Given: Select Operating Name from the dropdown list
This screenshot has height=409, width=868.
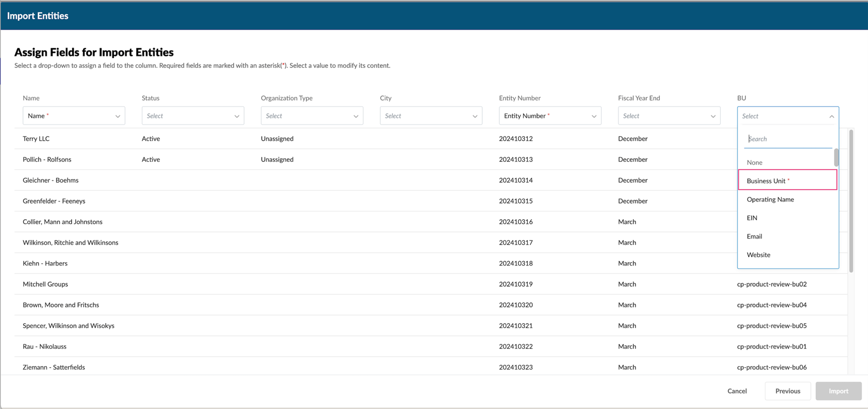Looking at the screenshot, I should click(x=770, y=199).
